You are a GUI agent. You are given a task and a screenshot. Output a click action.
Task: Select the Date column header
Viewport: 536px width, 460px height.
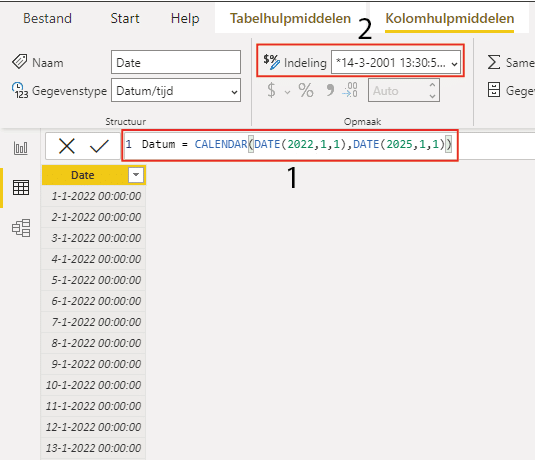(x=94, y=175)
